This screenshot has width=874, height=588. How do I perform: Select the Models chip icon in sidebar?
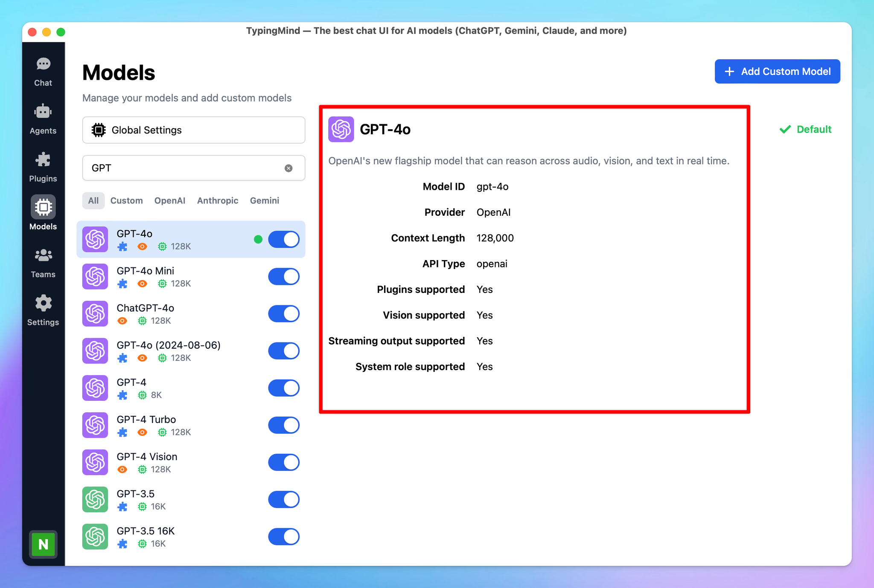click(43, 207)
